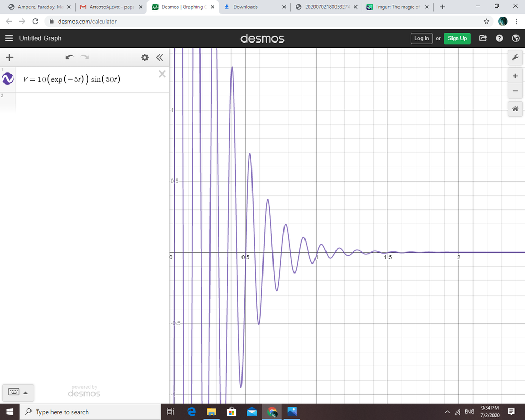Image resolution: width=525 pixels, height=420 pixels.
Task: Open the clock showing 9:34 PM
Action: click(x=490, y=412)
